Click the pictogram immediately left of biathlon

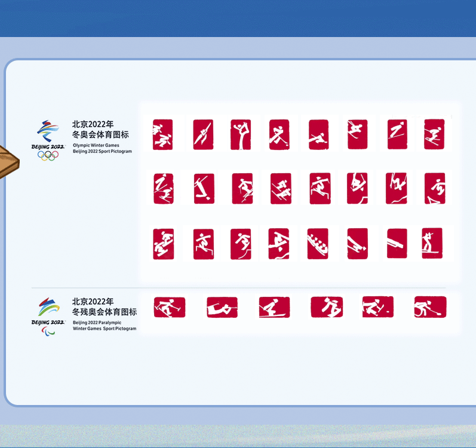(x=397, y=244)
